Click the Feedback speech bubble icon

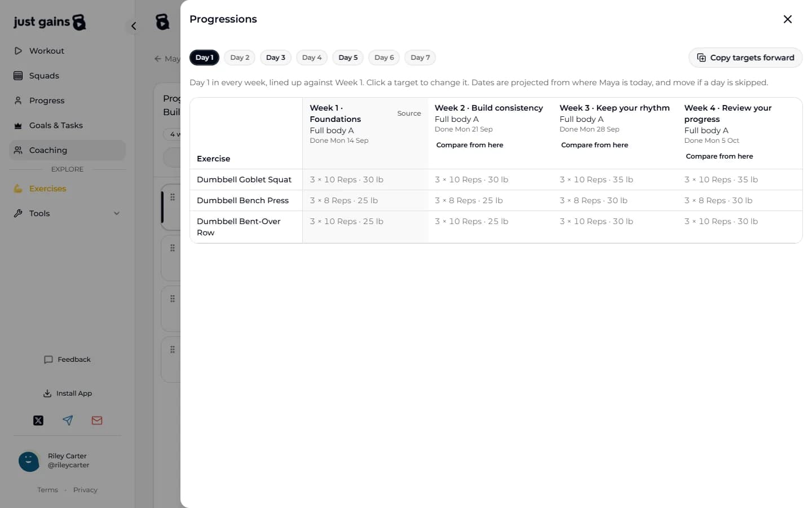[x=48, y=360]
